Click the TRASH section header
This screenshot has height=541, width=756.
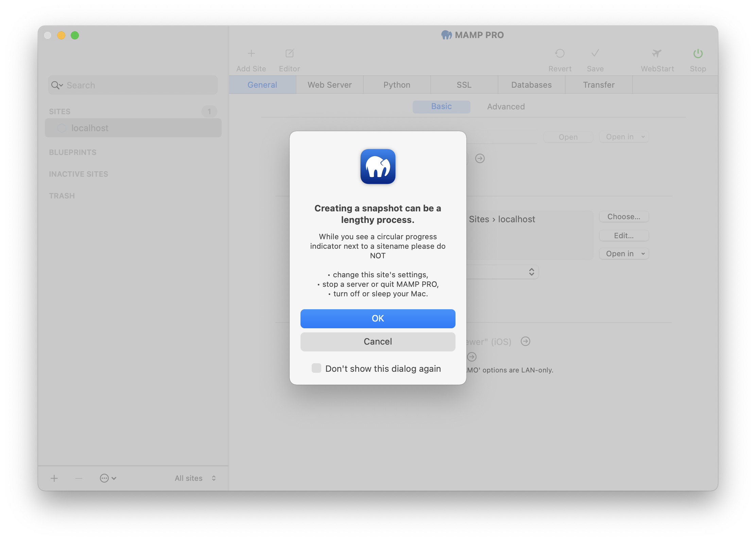62,196
